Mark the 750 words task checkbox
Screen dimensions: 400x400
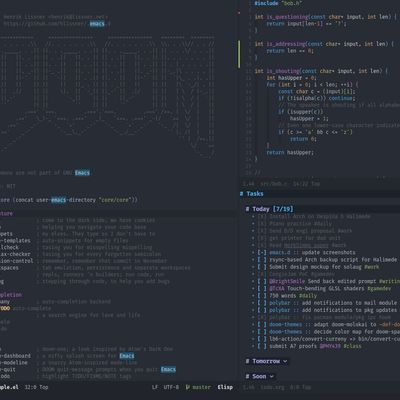(x=262, y=296)
